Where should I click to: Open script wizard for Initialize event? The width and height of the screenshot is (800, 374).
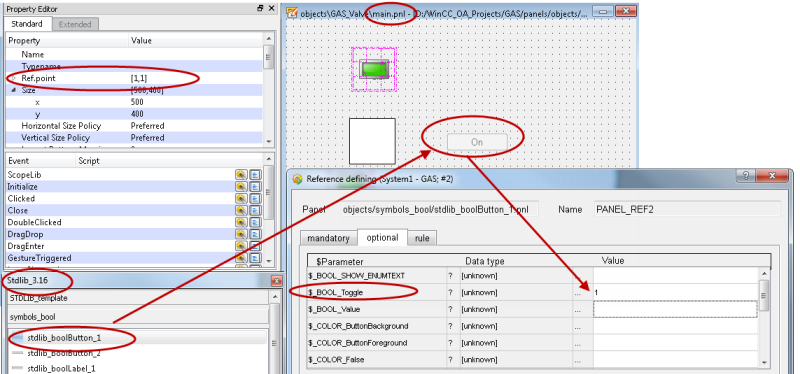tap(241, 187)
